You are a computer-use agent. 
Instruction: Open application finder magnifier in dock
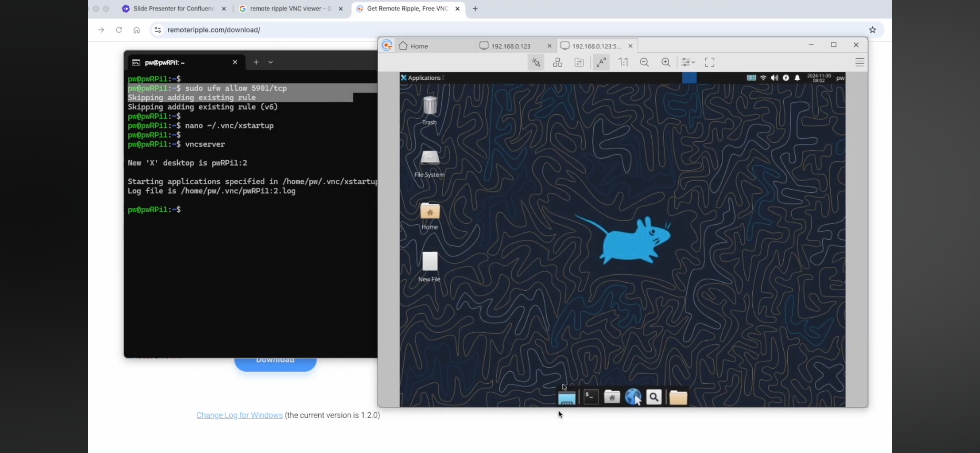click(654, 397)
